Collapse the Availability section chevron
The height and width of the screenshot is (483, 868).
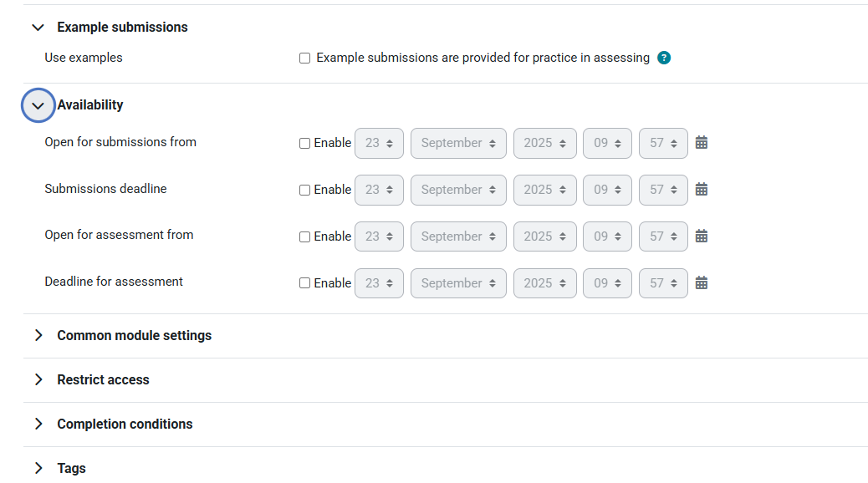click(x=38, y=105)
